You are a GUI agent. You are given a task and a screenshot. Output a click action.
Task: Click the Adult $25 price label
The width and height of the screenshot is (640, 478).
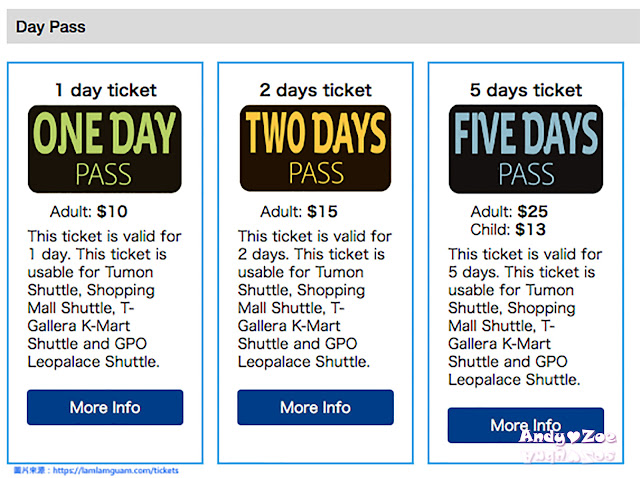[x=509, y=211]
